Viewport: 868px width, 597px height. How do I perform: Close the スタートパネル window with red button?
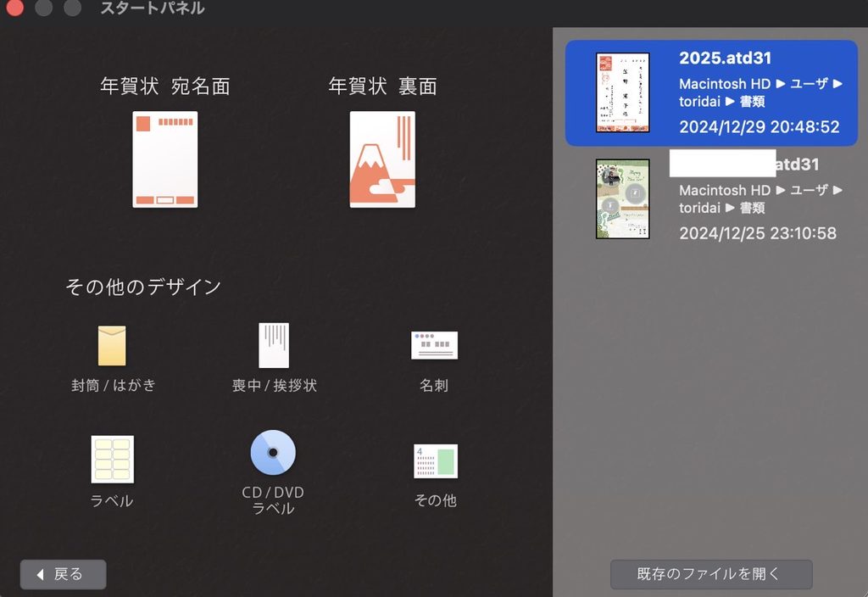tap(14, 7)
